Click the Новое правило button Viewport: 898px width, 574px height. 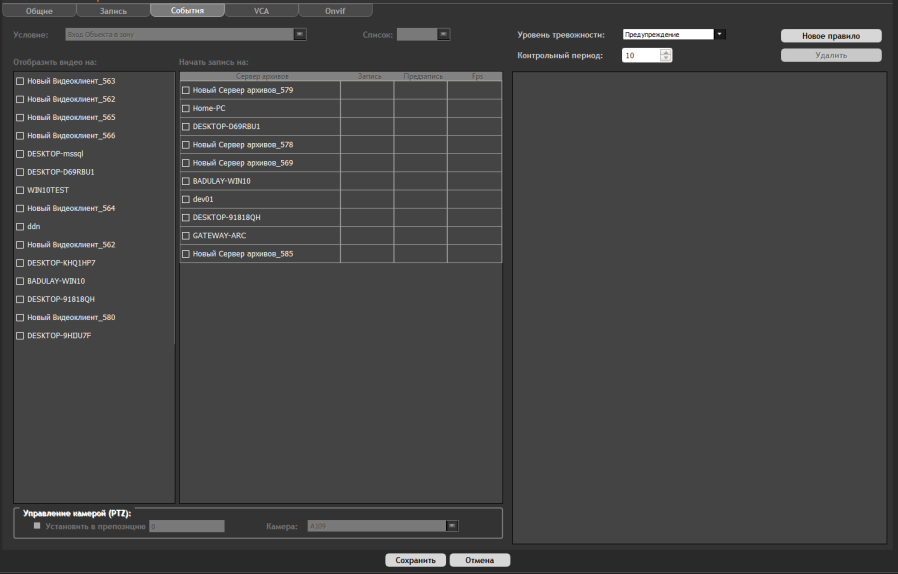pos(831,36)
